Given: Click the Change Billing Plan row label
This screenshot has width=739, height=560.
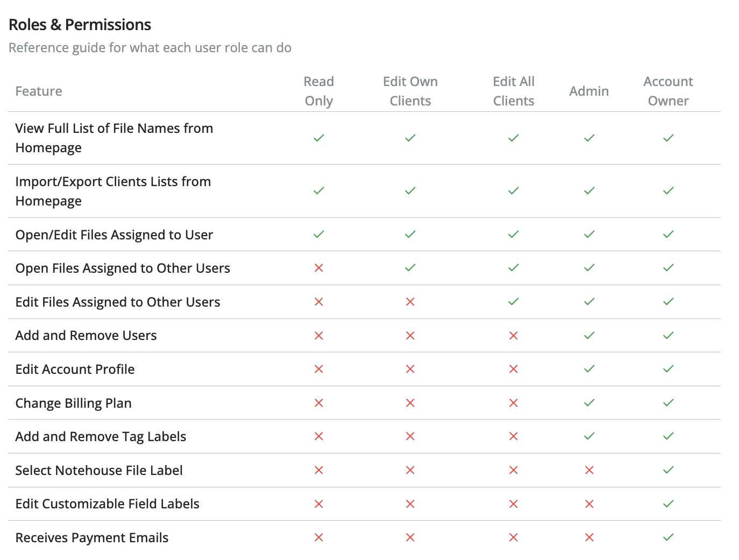Looking at the screenshot, I should tap(73, 403).
